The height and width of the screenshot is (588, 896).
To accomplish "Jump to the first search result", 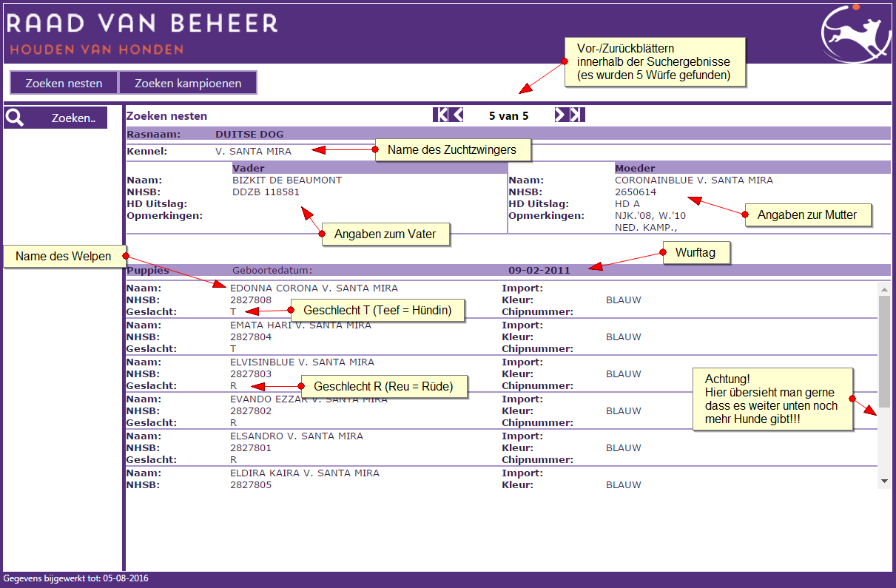I will 440,115.
